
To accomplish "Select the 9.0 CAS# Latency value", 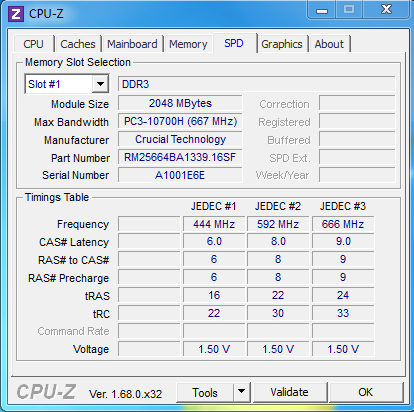I will (343, 241).
